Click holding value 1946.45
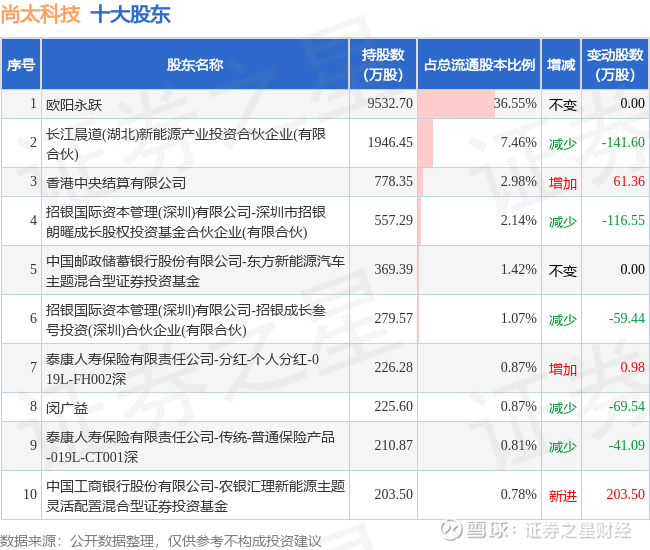 pyautogui.click(x=390, y=143)
